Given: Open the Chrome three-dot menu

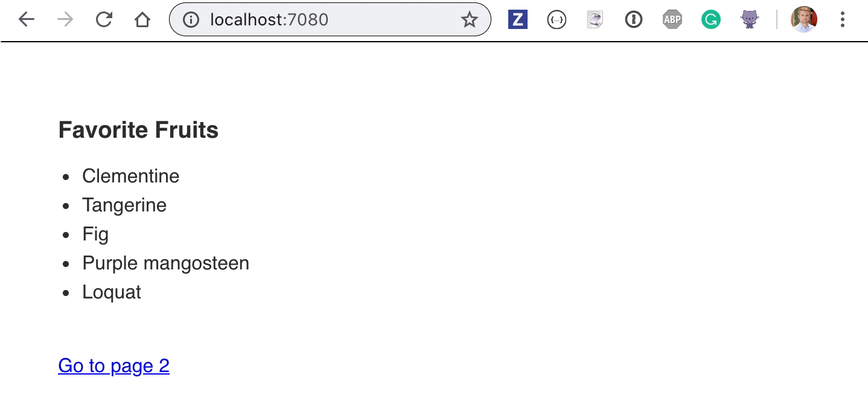Looking at the screenshot, I should pos(842,19).
